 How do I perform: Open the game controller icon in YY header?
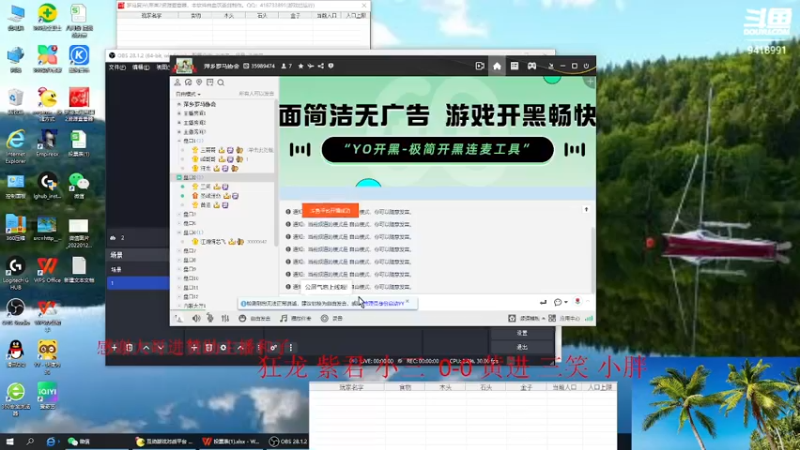[x=532, y=66]
